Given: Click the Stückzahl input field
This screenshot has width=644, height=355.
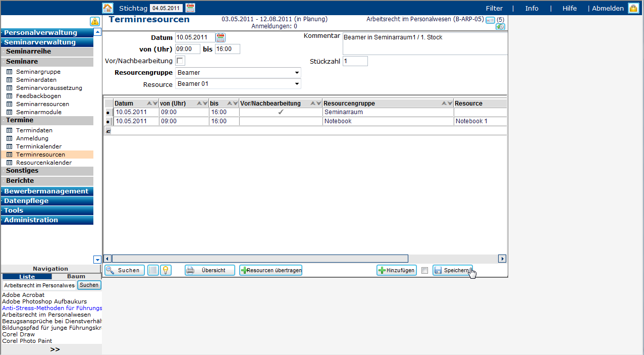Looking at the screenshot, I should [x=355, y=61].
